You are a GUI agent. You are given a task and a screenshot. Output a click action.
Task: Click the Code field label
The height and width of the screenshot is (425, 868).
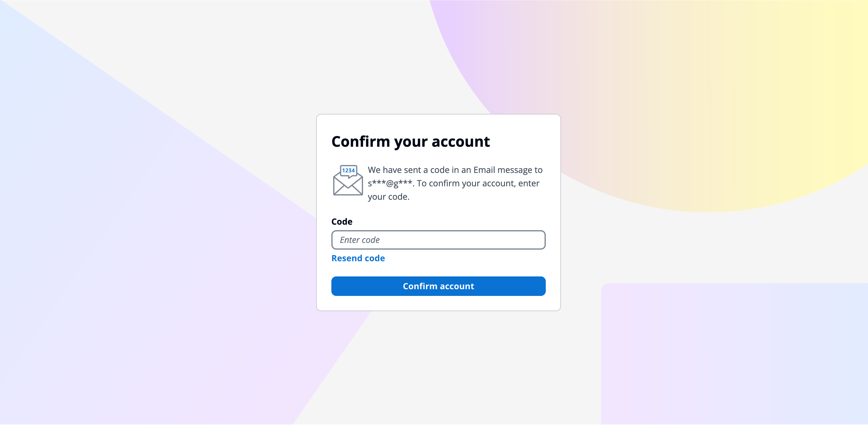(342, 222)
